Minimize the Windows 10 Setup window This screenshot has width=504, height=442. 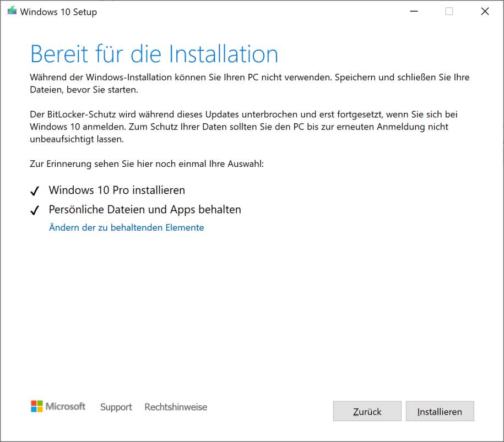coord(413,12)
